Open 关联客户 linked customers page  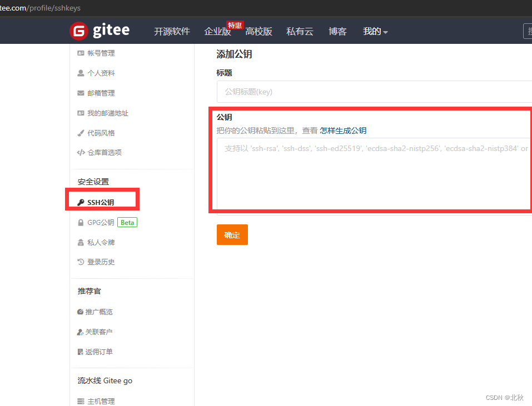click(99, 332)
